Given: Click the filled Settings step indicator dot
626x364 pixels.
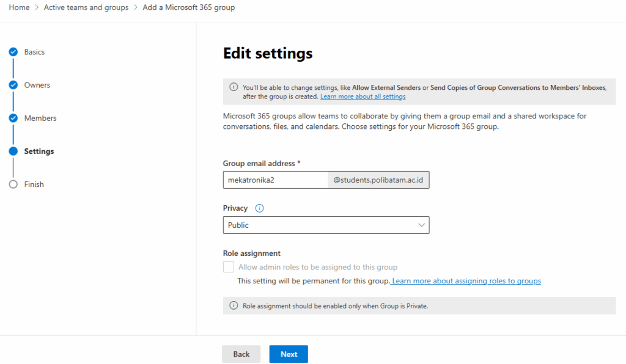Looking at the screenshot, I should (x=13, y=151).
